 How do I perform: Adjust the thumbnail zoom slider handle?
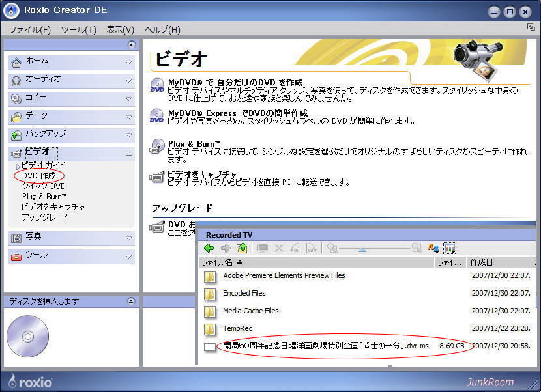[x=362, y=249]
